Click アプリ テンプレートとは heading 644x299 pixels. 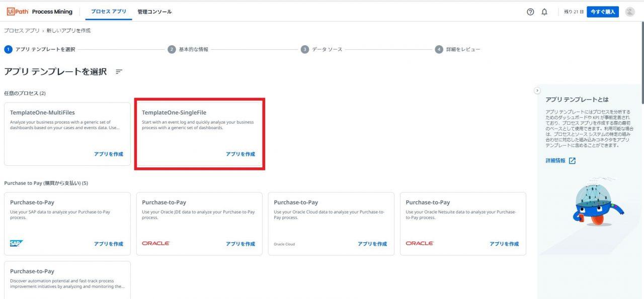[x=577, y=99]
